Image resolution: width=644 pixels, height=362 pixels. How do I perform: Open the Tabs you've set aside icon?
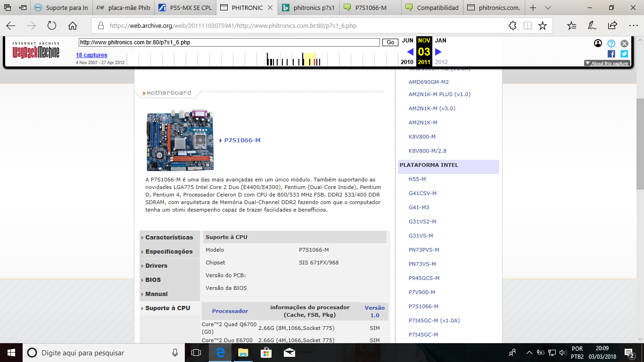[x=8, y=8]
